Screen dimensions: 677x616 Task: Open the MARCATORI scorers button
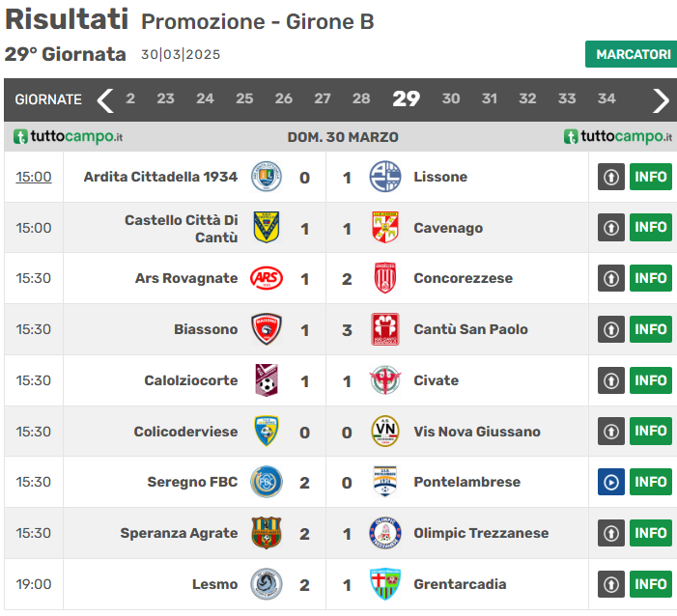click(632, 54)
